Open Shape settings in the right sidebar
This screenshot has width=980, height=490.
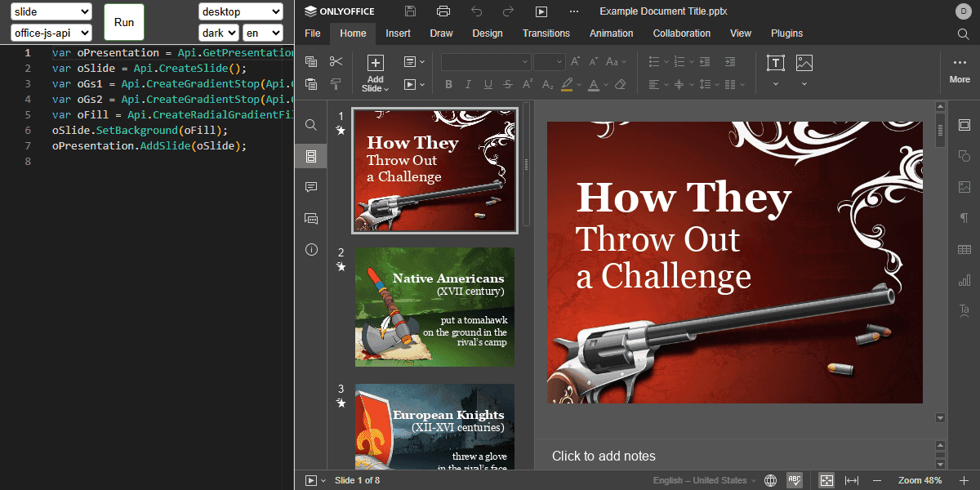[964, 156]
